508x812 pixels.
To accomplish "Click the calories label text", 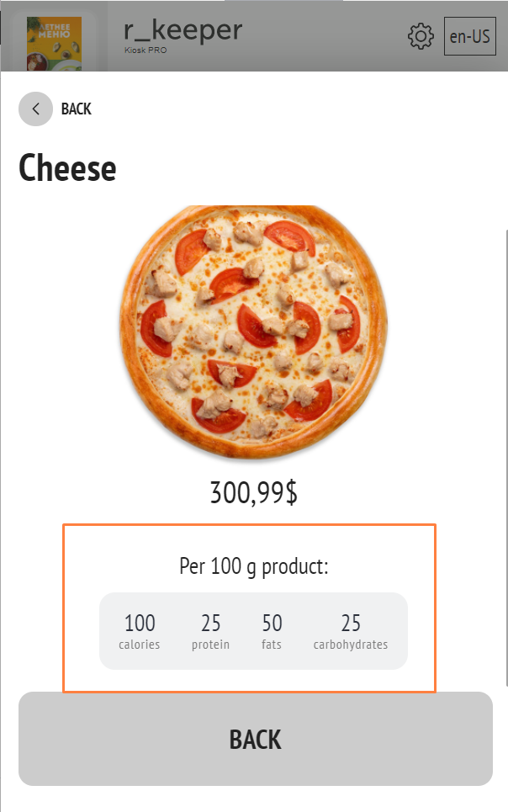I will coord(140,645).
